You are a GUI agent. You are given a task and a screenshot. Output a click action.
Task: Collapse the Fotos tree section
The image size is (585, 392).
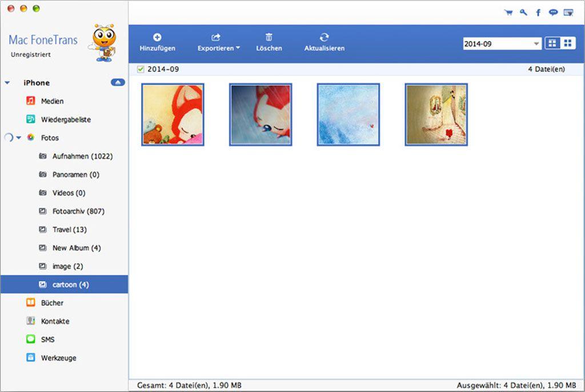(x=19, y=138)
